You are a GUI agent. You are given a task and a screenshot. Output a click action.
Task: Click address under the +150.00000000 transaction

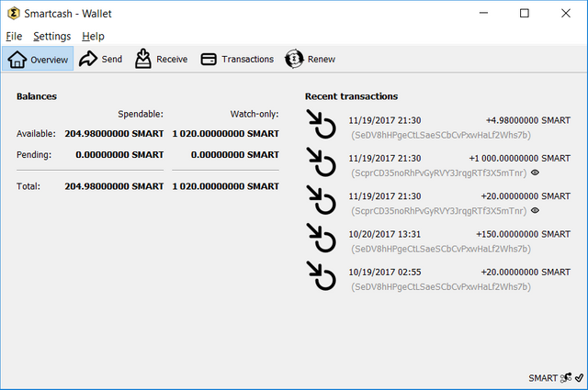(441, 249)
